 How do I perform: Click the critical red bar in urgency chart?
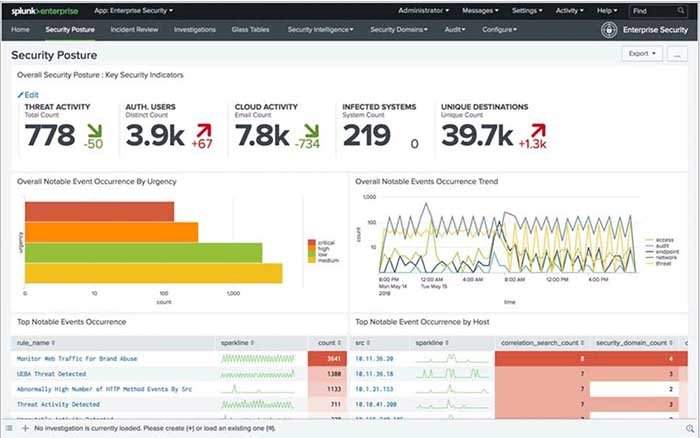click(100, 212)
